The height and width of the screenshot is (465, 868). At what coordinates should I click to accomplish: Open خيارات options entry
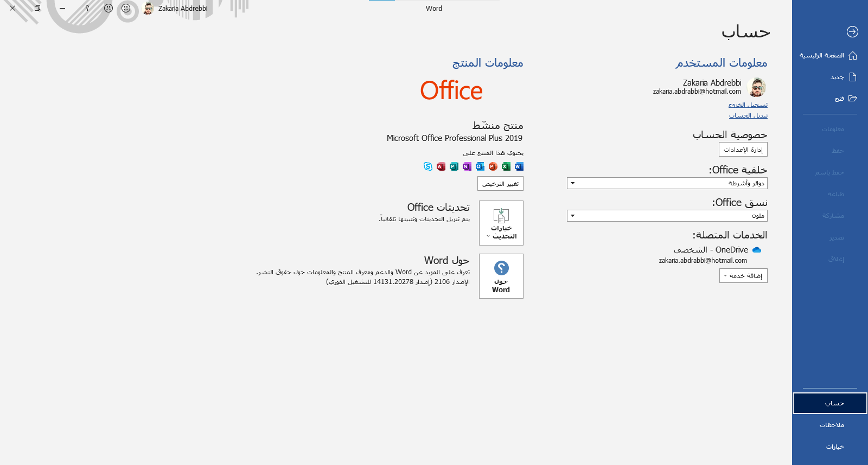click(x=830, y=447)
